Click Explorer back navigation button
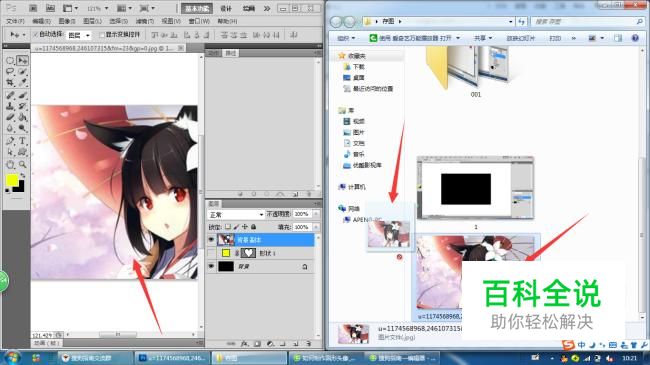 (x=336, y=22)
